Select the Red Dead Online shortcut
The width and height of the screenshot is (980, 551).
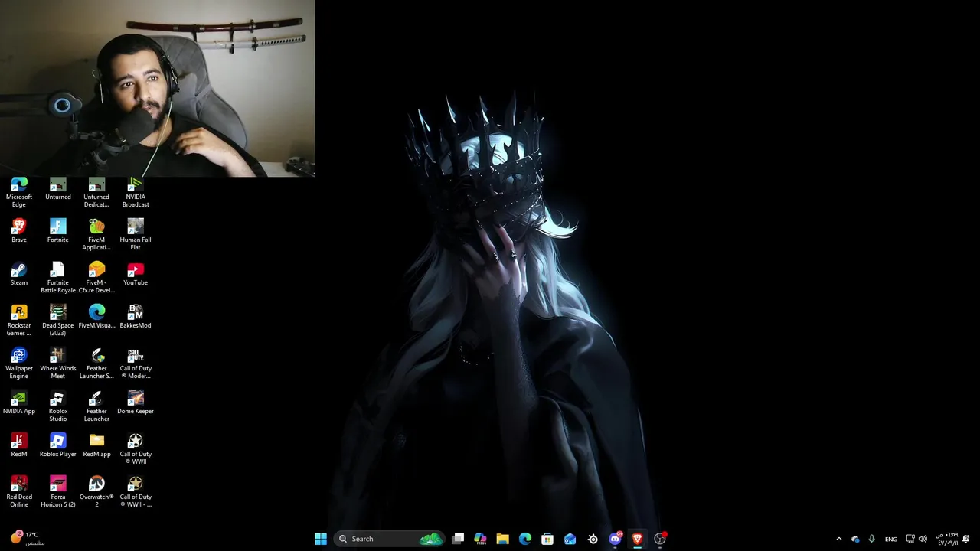[x=19, y=492]
